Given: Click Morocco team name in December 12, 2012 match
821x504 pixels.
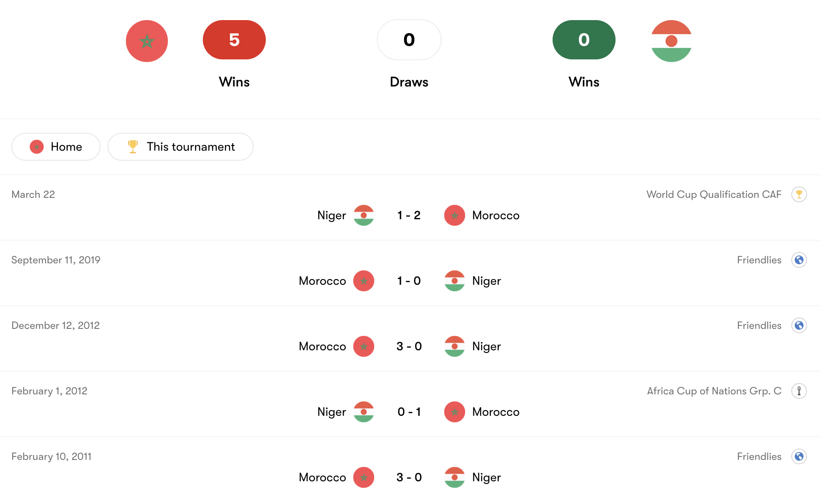Looking at the screenshot, I should [x=322, y=346].
